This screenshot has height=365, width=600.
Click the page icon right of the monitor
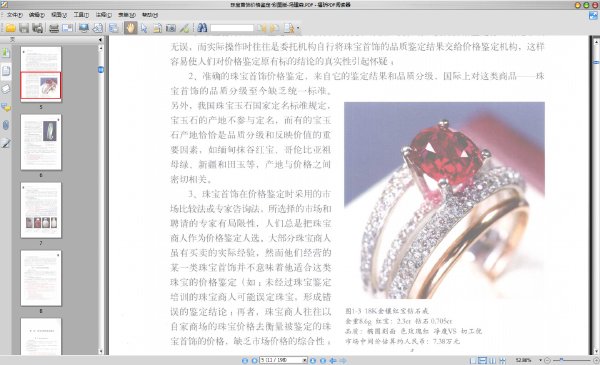[x=98, y=28]
